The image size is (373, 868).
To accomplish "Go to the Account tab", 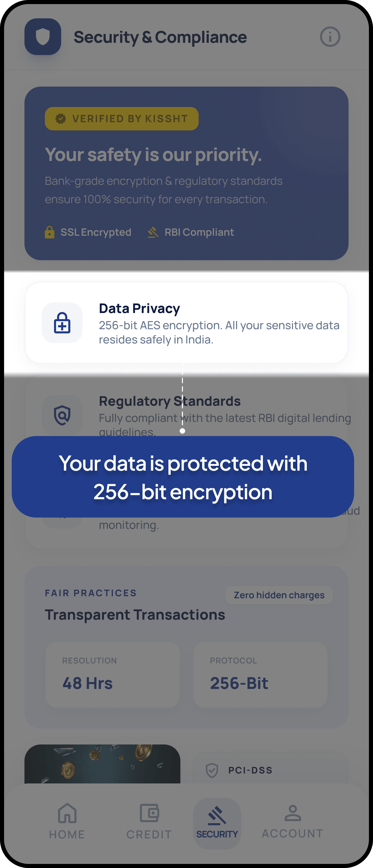I will pos(292,821).
